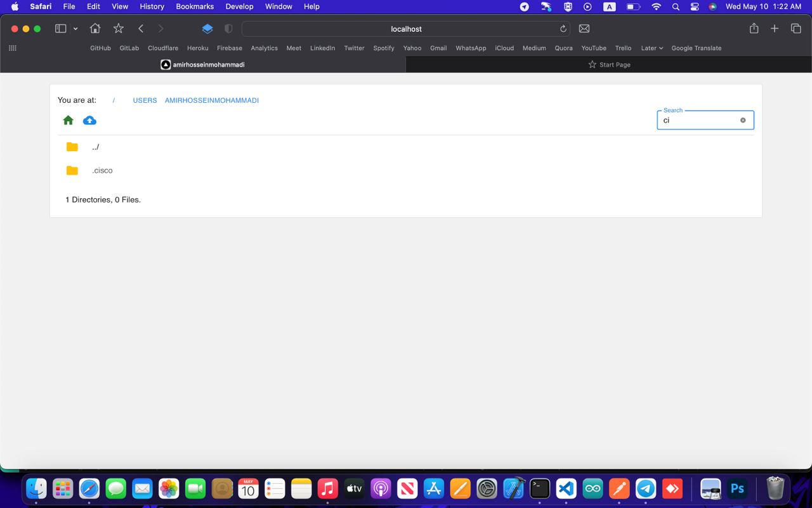
Task: Open the GitLab bookmark
Action: point(129,48)
